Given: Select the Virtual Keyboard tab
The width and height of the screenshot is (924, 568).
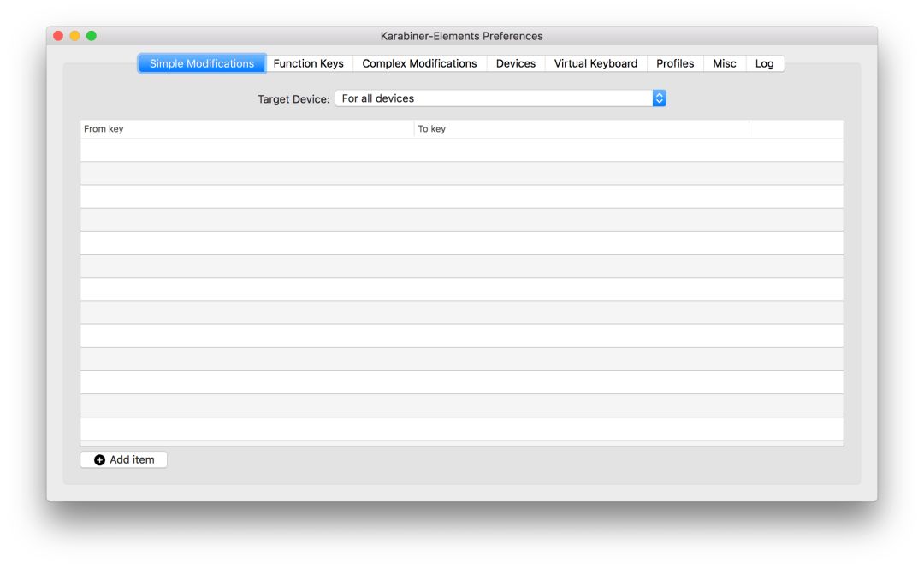Looking at the screenshot, I should tap(595, 63).
